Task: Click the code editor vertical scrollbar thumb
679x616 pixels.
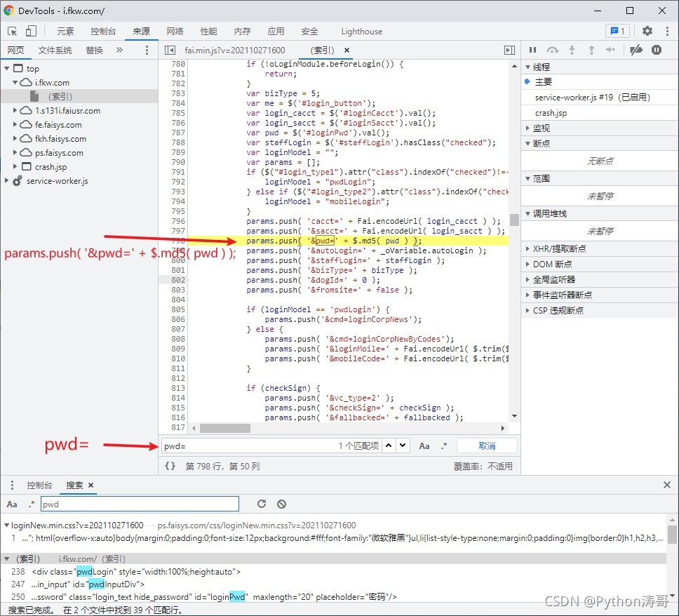Action: (514, 220)
